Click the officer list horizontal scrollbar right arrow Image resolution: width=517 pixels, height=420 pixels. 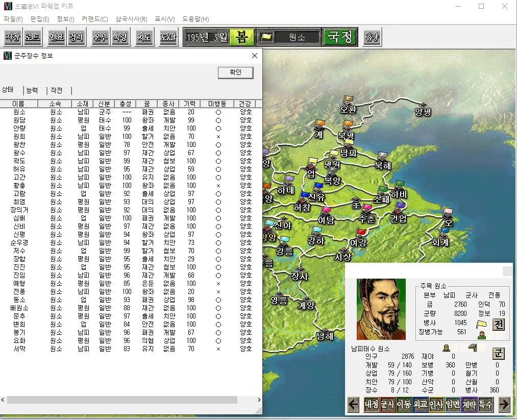pyautogui.click(x=259, y=400)
